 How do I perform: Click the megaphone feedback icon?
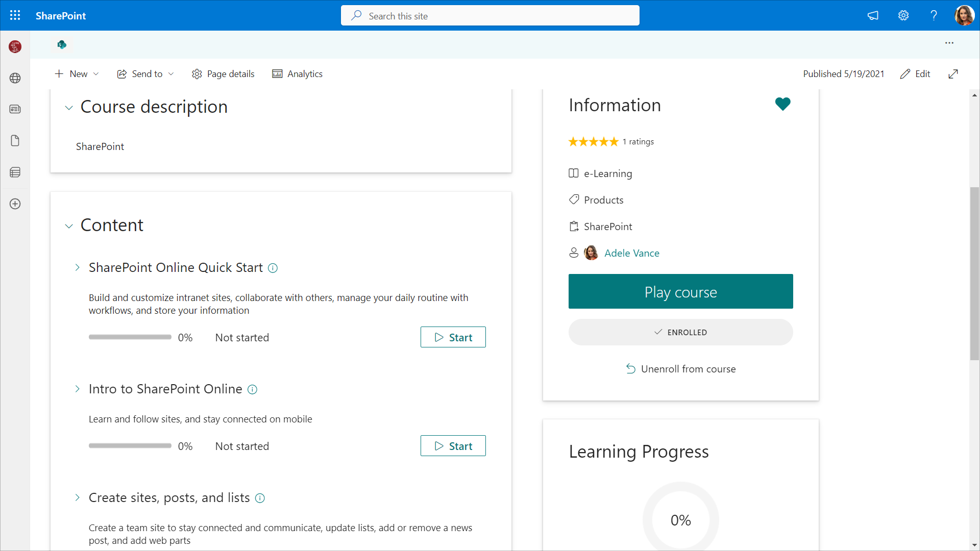873,15
